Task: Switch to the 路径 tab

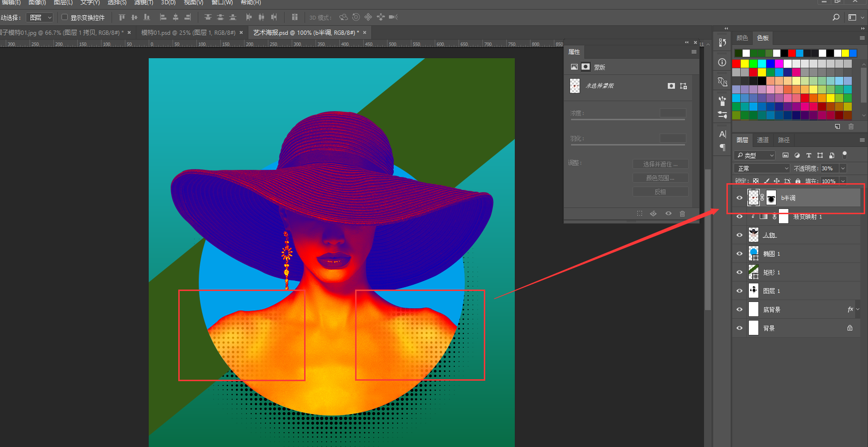Action: [x=784, y=140]
